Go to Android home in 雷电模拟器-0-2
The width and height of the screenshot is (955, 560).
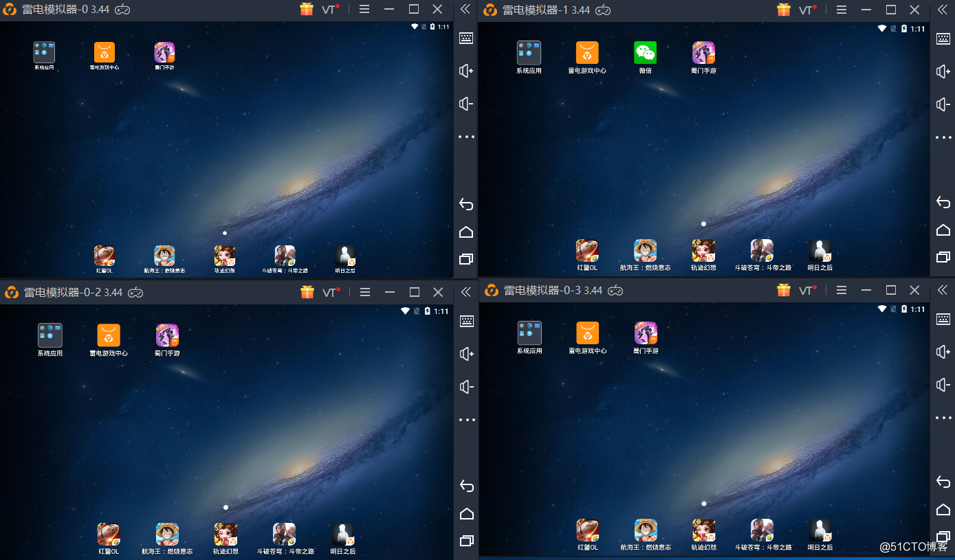467,513
